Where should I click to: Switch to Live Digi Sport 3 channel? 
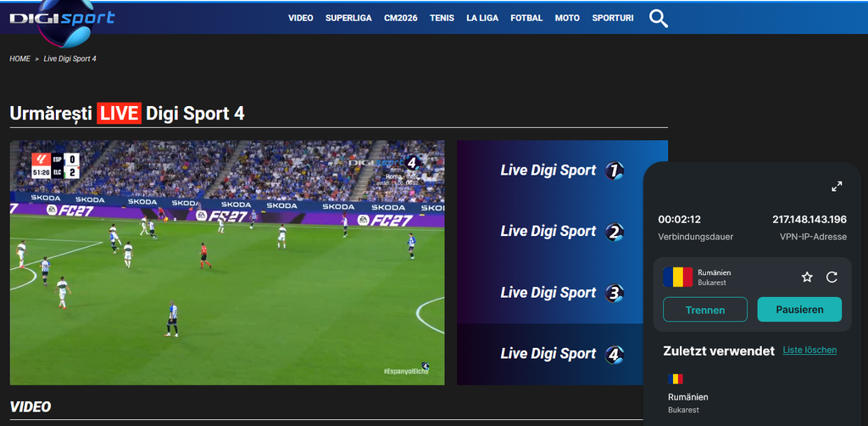tap(562, 293)
